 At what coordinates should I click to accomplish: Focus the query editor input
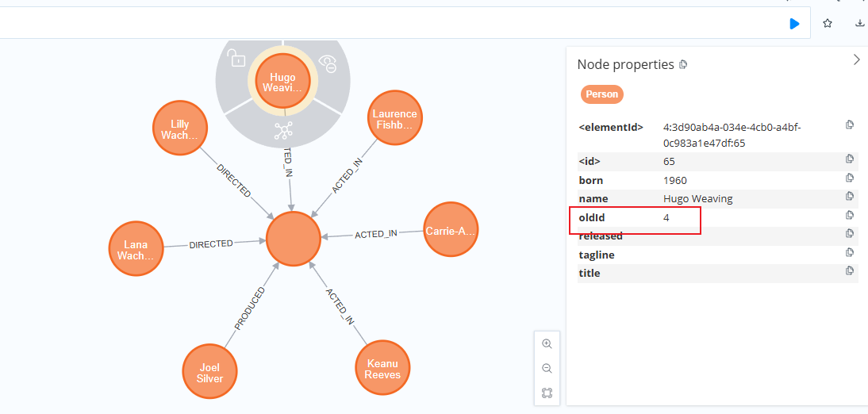[387, 23]
